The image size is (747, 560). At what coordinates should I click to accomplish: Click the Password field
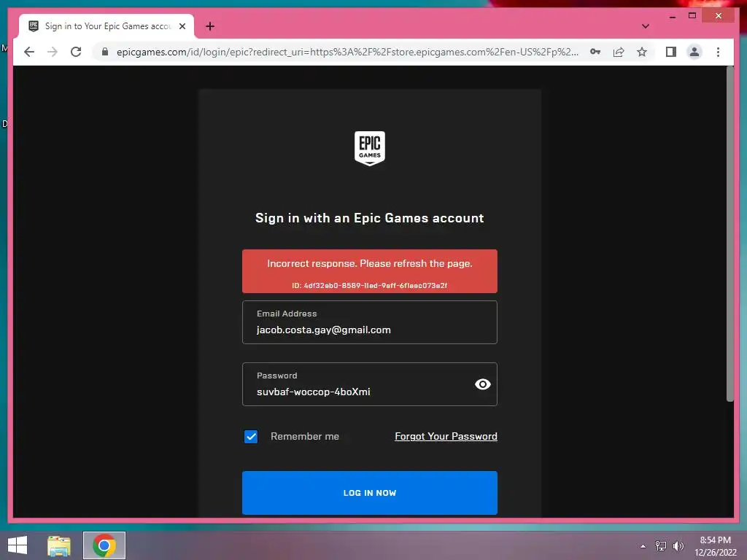pyautogui.click(x=370, y=384)
